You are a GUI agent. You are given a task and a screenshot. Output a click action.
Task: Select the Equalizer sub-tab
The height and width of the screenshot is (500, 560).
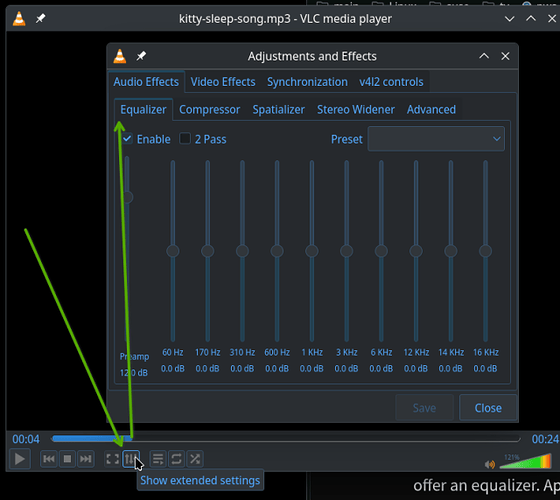(x=143, y=110)
